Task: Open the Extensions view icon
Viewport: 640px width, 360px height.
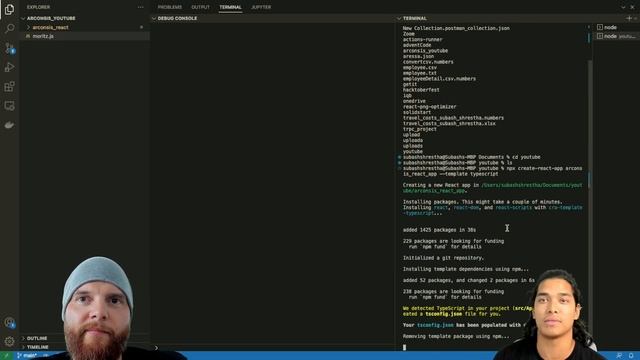Action: point(9,87)
